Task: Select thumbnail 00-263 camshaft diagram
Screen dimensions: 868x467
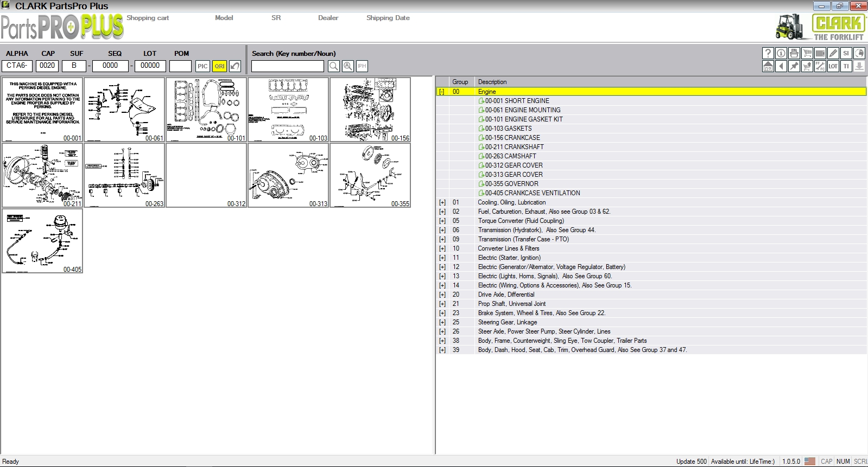Action: [124, 175]
